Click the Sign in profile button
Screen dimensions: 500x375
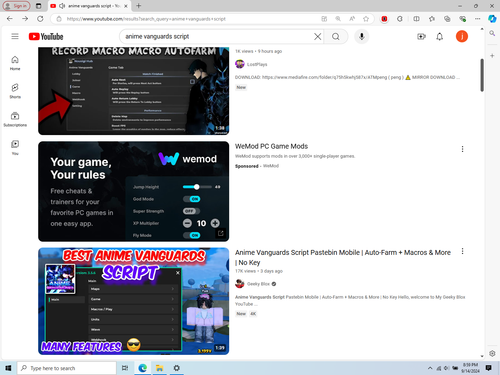[x=16, y=6]
